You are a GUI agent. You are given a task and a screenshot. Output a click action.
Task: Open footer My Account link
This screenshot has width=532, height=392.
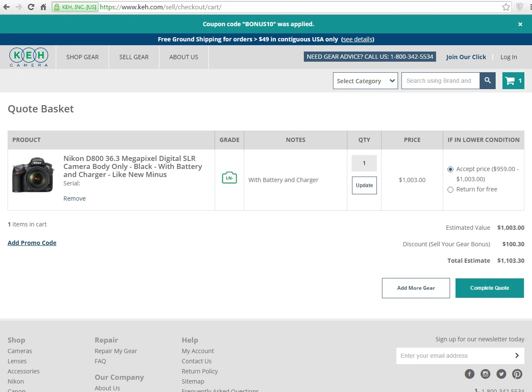tap(198, 351)
